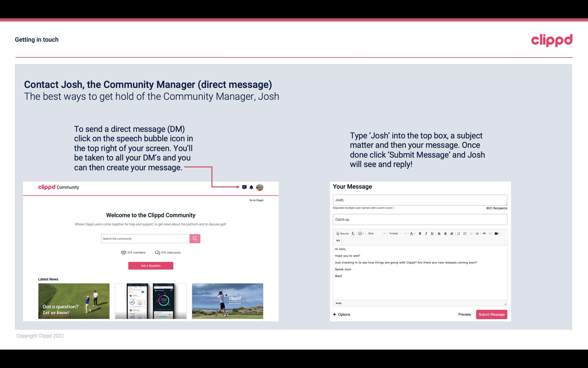Click the blockquote quotation mark icon
The image size is (588, 368).
[x=337, y=241]
